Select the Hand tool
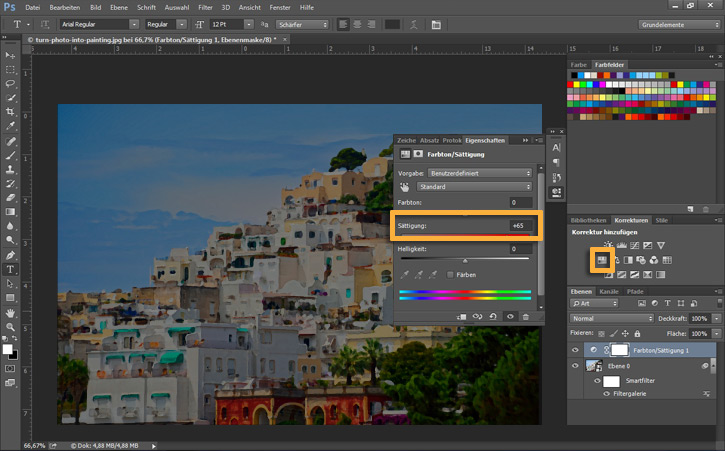The width and height of the screenshot is (725, 451). 11,312
